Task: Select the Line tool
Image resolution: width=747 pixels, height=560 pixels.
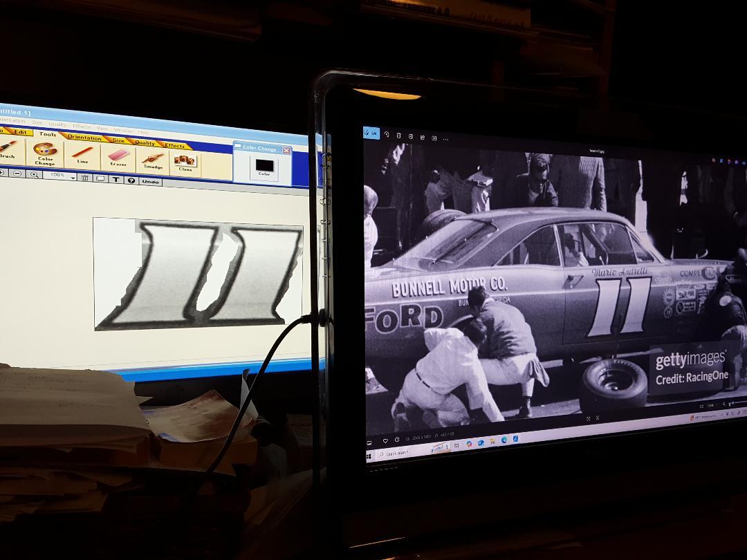Action: 82,156
